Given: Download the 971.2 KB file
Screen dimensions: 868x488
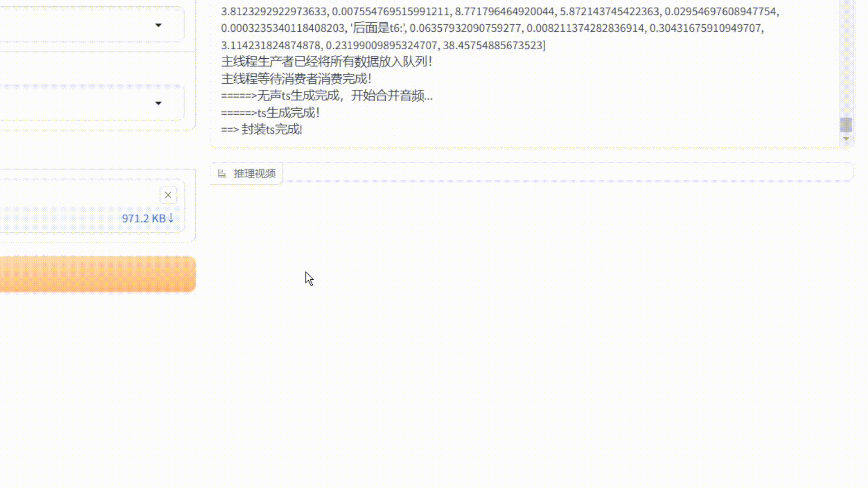Looking at the screenshot, I should 145,218.
